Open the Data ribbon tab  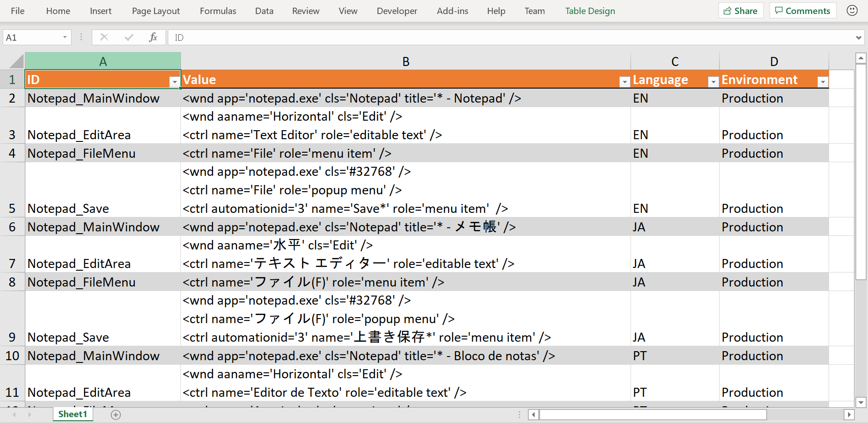pos(264,11)
